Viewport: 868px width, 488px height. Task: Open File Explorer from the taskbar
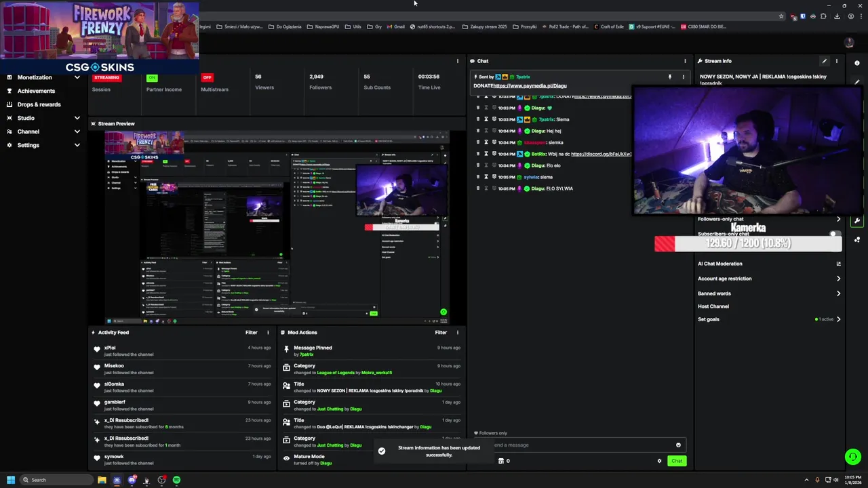(x=102, y=480)
